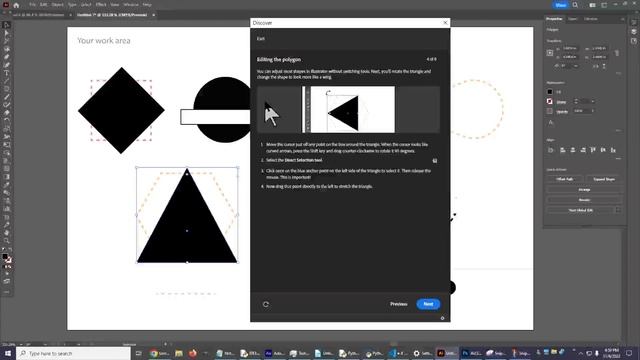Select the Eyedropper tool in the toolbar
The width and height of the screenshot is (640, 360).
(x=6, y=185)
